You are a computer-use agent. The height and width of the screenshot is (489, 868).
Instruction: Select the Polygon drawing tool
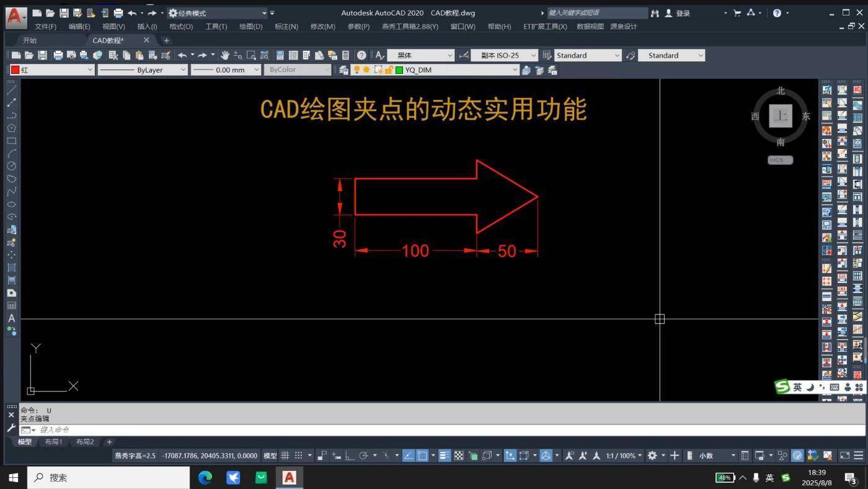11,128
